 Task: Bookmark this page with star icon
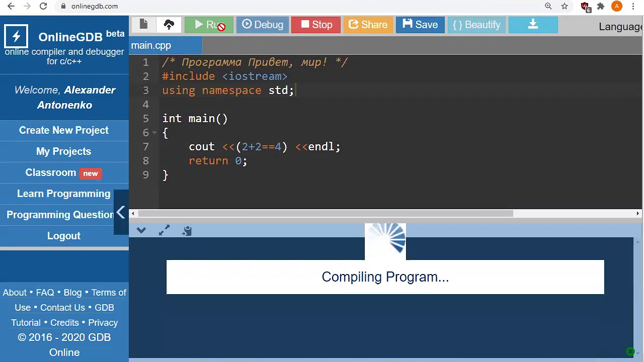pos(565,6)
